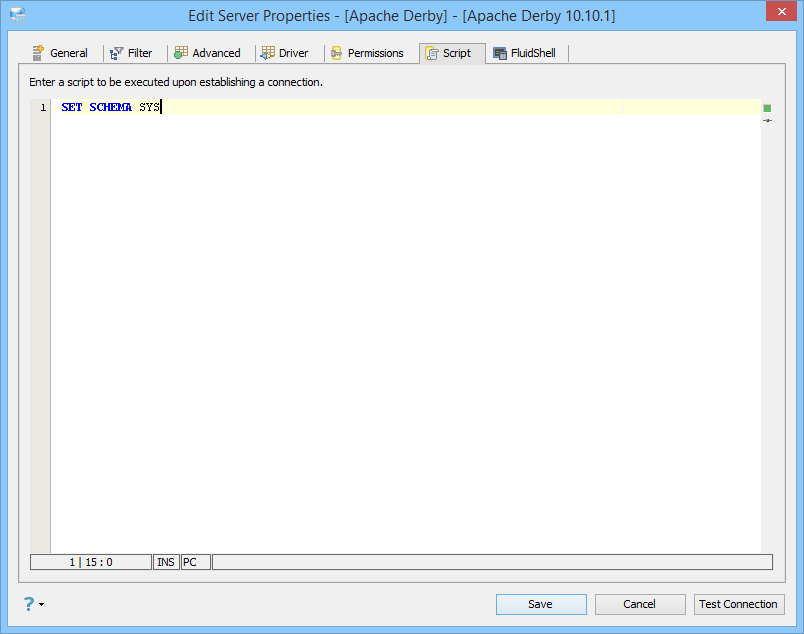Open the General tab

click(60, 53)
